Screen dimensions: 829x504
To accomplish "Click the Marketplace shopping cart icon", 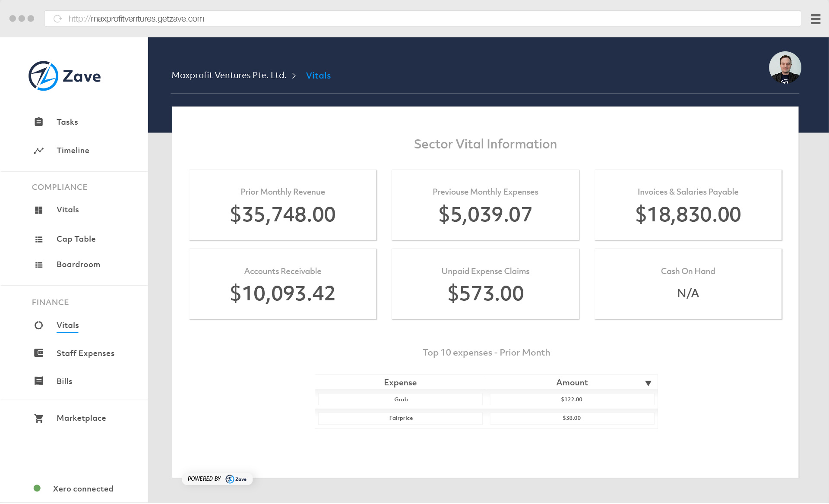I will [x=38, y=418].
